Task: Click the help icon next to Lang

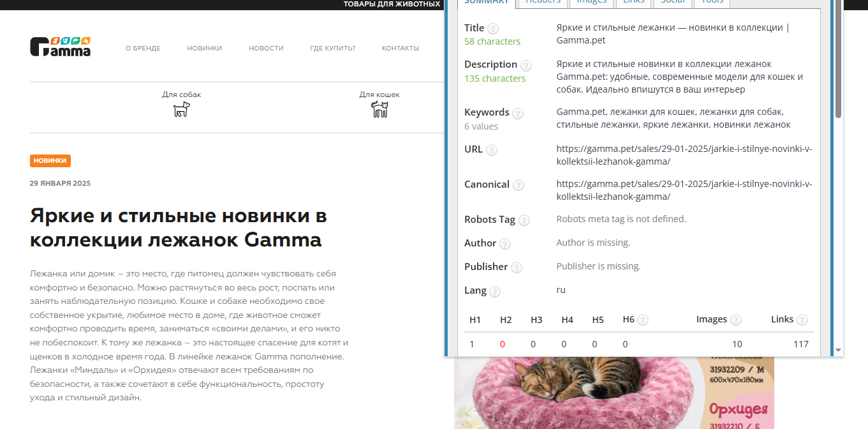Action: (x=495, y=292)
